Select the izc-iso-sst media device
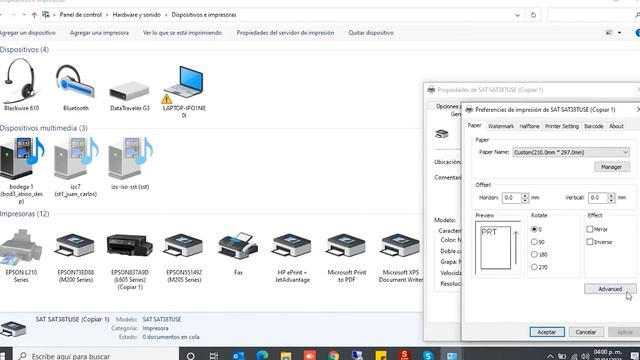Image resolution: width=640 pixels, height=360 pixels. [x=130, y=163]
